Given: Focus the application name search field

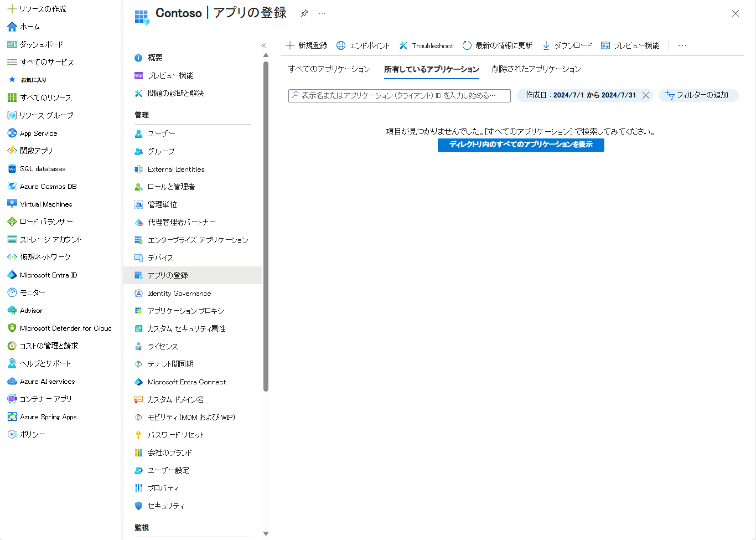Looking at the screenshot, I should pos(400,96).
